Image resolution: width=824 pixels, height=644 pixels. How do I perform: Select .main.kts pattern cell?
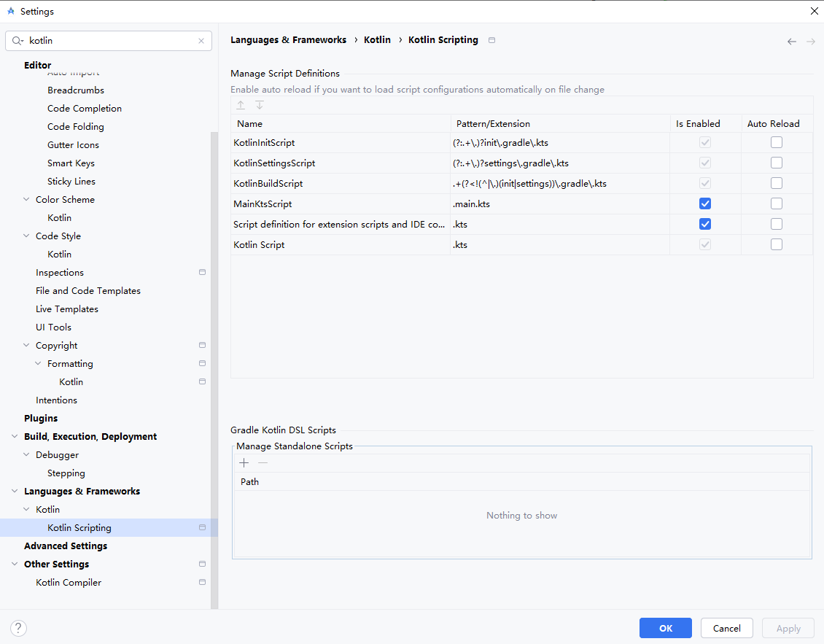[x=471, y=204]
